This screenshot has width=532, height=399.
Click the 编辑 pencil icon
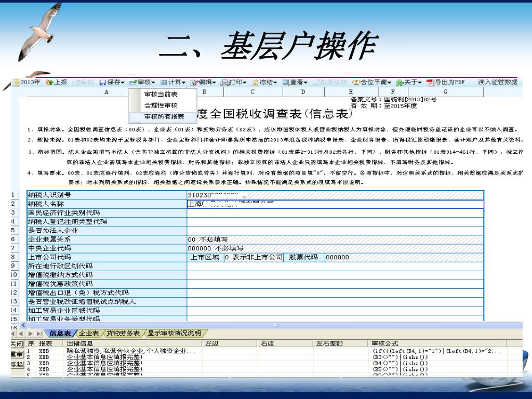[194, 83]
